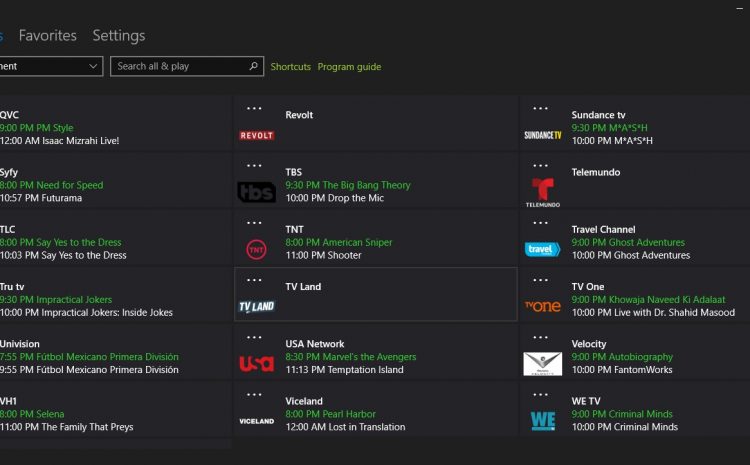This screenshot has height=465, width=750.
Task: Click 11:00 PM Shooter listing
Action: [323, 255]
